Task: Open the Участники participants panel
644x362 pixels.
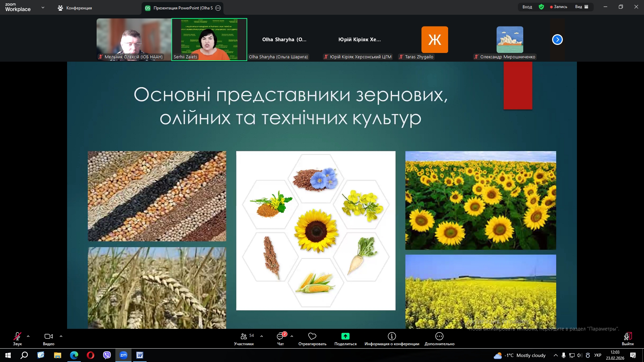Action: point(244,336)
